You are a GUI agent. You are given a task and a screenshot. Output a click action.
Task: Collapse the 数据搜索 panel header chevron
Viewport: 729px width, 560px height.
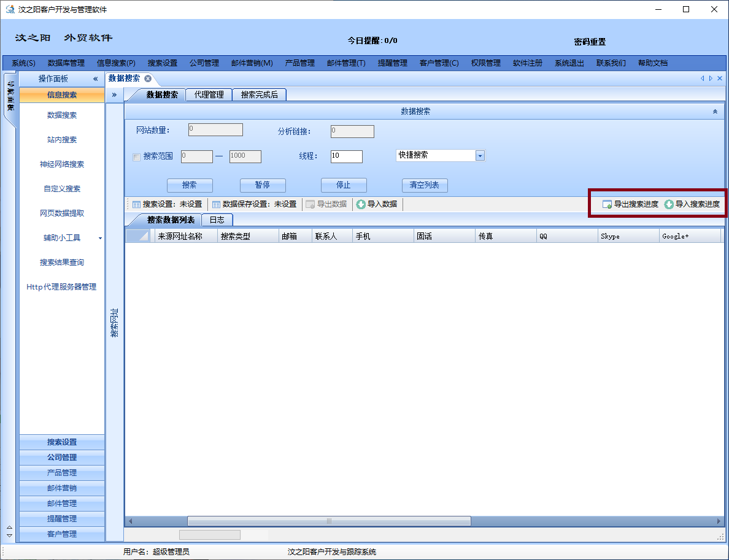(x=715, y=112)
